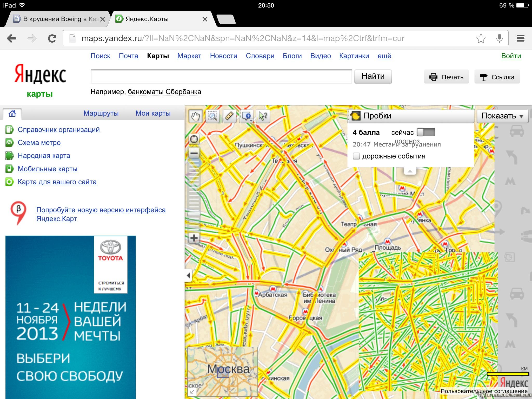Open Блоги in top navigation
532x399 pixels.
pos(292,56)
